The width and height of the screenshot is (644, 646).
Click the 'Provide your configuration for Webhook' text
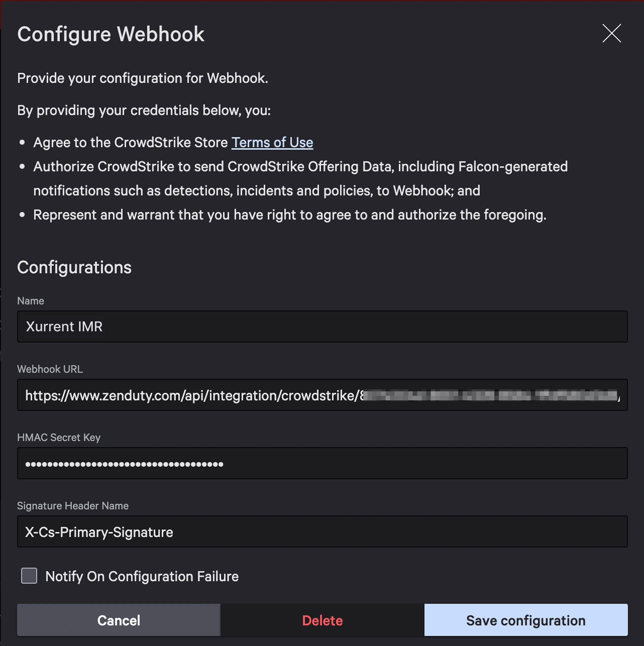click(142, 78)
